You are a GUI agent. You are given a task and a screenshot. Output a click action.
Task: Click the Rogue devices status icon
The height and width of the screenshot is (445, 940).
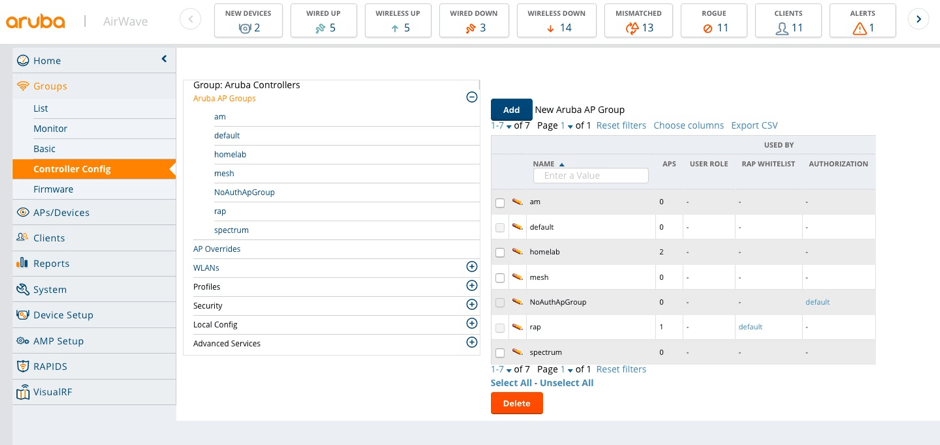707,28
